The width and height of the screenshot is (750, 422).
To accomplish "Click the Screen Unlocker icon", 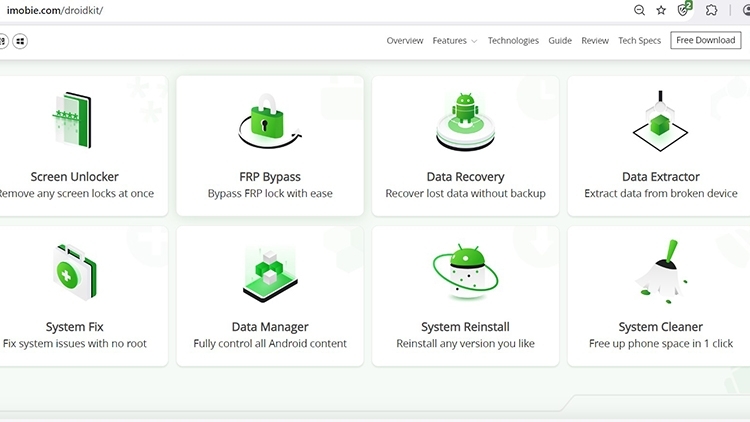I will click(71, 121).
